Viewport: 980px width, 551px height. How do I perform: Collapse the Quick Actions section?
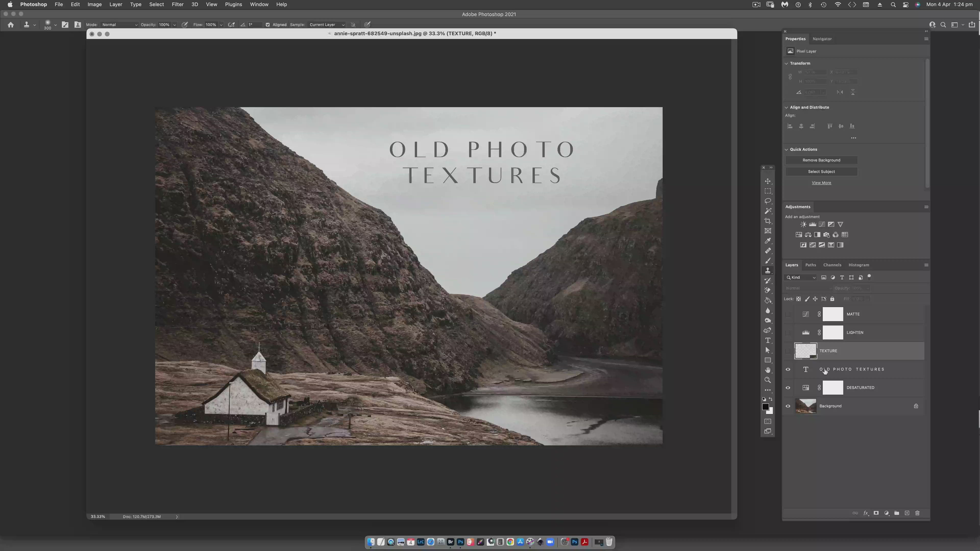point(786,149)
